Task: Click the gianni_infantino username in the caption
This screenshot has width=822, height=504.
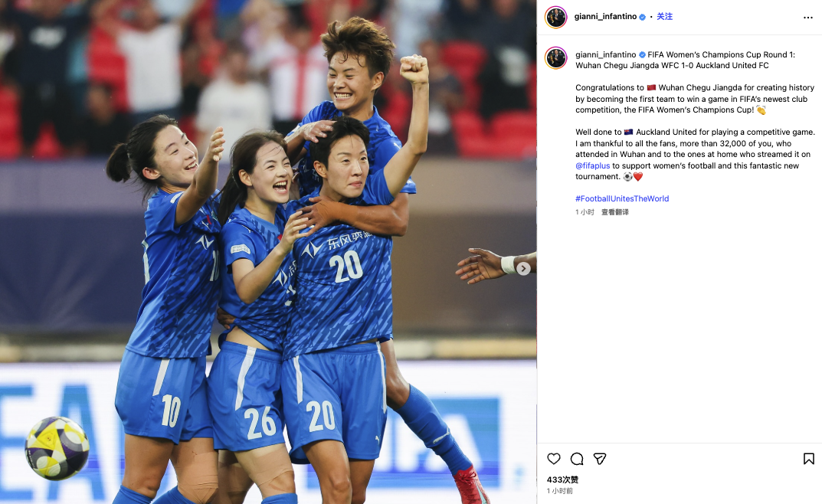Action: pyautogui.click(x=605, y=54)
